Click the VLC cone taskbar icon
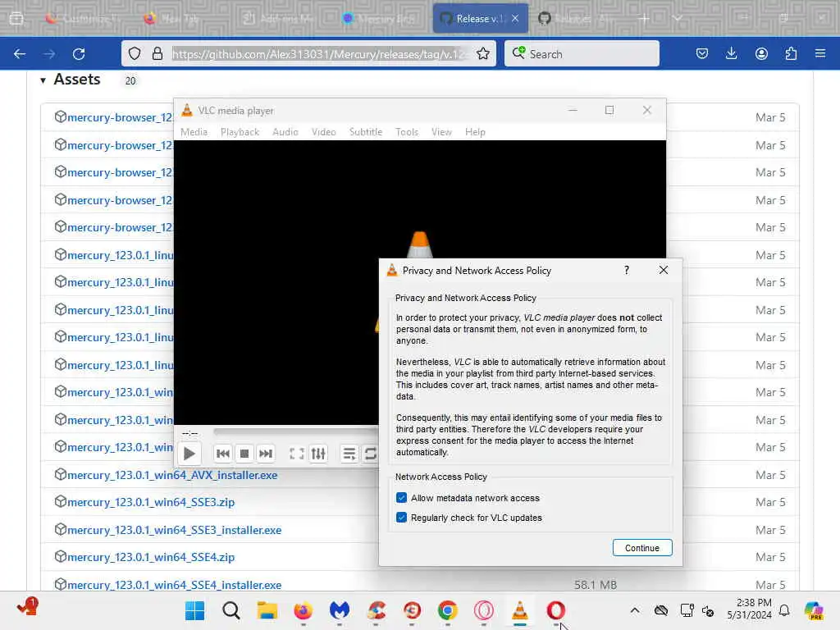840x630 pixels. pos(519,610)
